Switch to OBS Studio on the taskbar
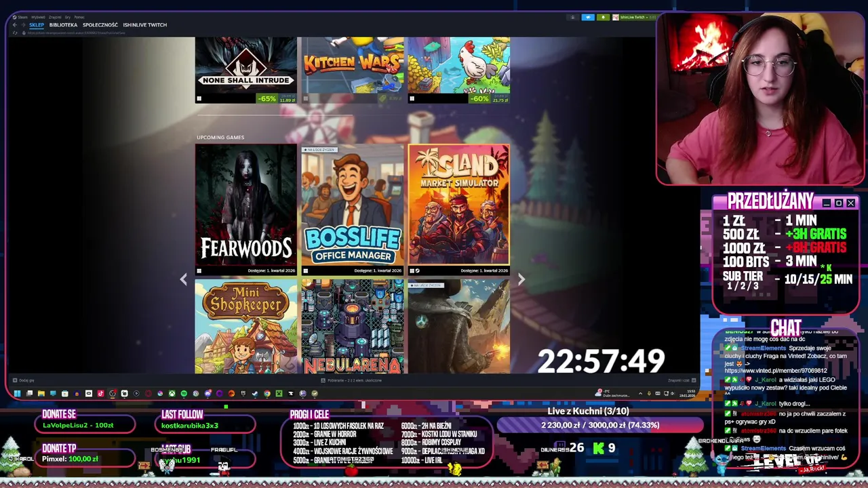868x488 pixels. pos(112,393)
